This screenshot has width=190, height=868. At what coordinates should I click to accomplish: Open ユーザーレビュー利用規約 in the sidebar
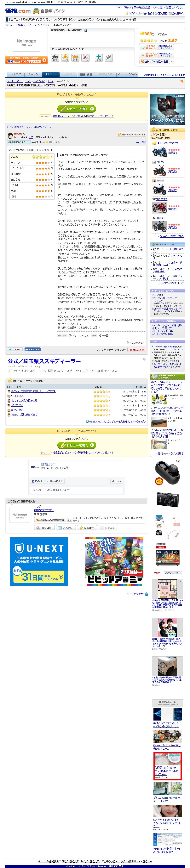tap(167, 326)
